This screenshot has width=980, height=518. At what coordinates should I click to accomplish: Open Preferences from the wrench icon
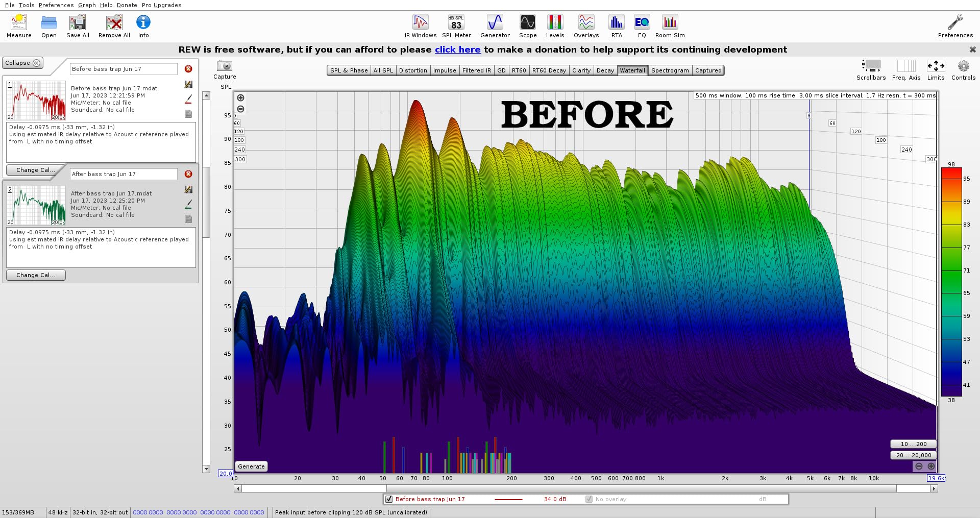[x=955, y=26]
